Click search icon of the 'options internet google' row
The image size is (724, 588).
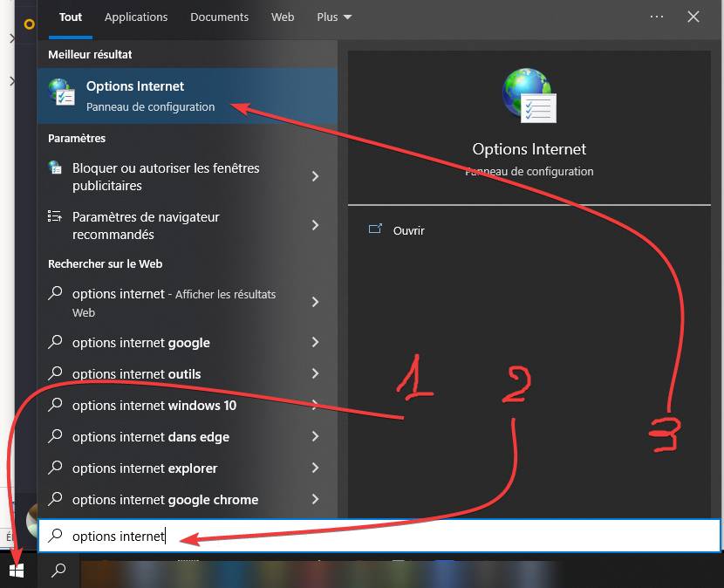(55, 342)
